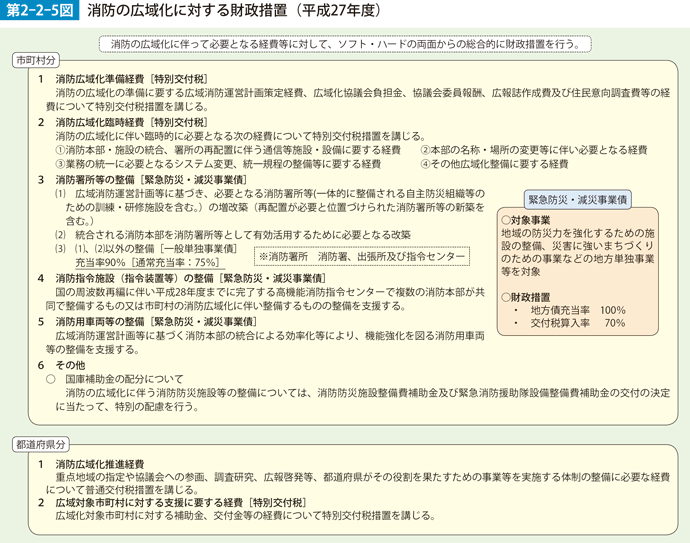
Task: Click item ③業務の統一に必要となるシステム変更
Action: click(x=218, y=164)
